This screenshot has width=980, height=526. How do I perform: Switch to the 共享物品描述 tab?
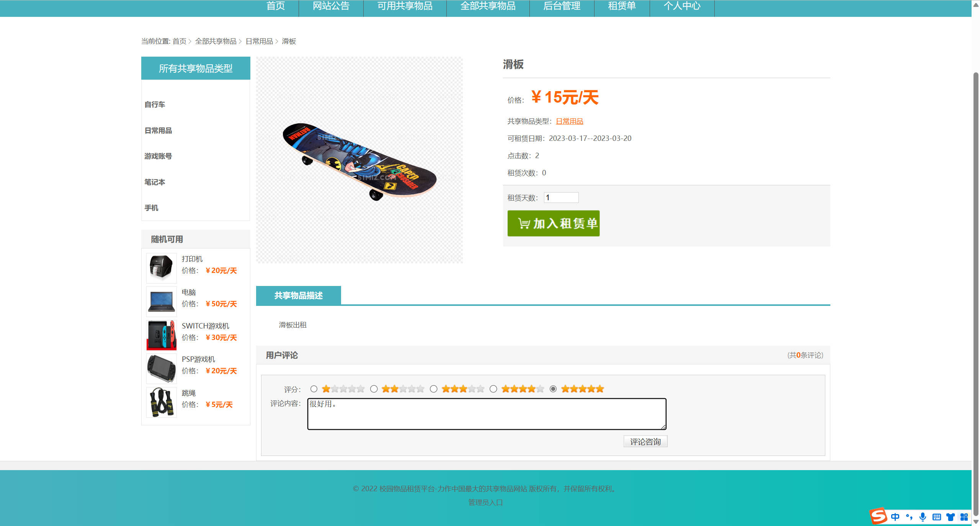click(298, 295)
